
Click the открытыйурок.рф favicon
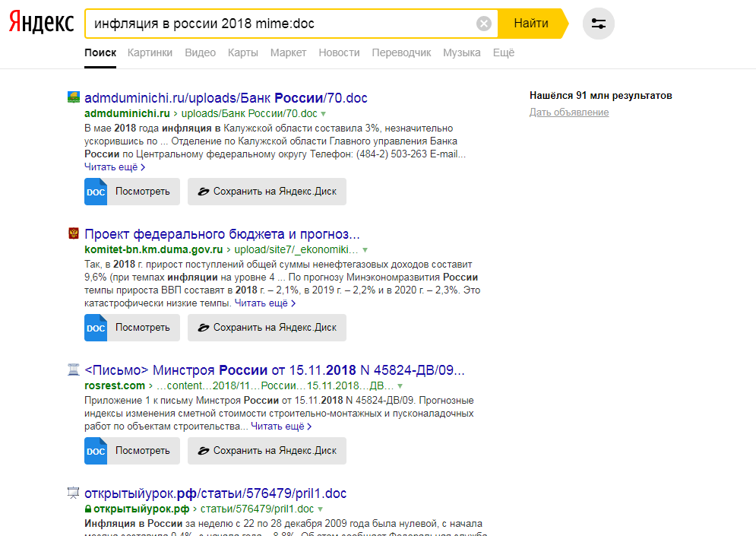73,493
